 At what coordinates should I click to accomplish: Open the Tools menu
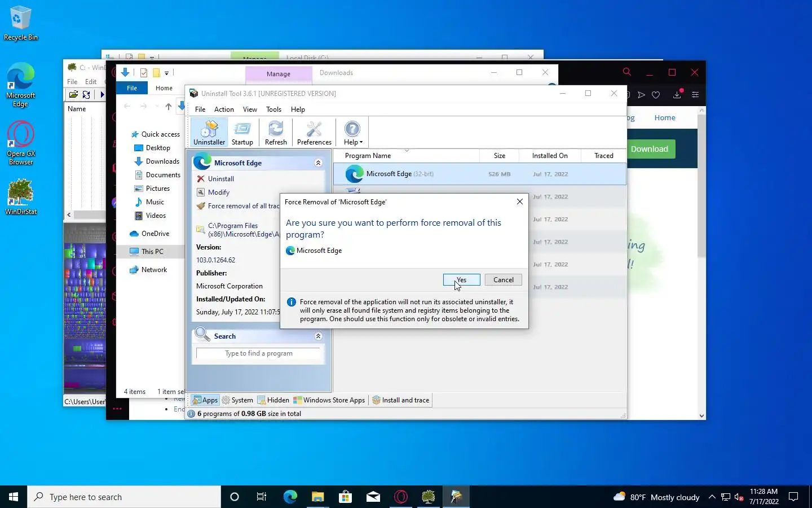(x=273, y=110)
